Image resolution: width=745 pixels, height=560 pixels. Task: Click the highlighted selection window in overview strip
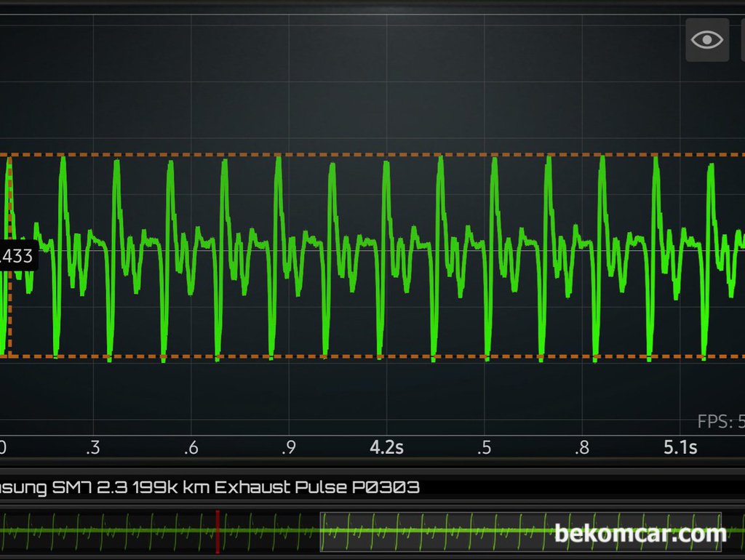pyautogui.click(x=437, y=533)
